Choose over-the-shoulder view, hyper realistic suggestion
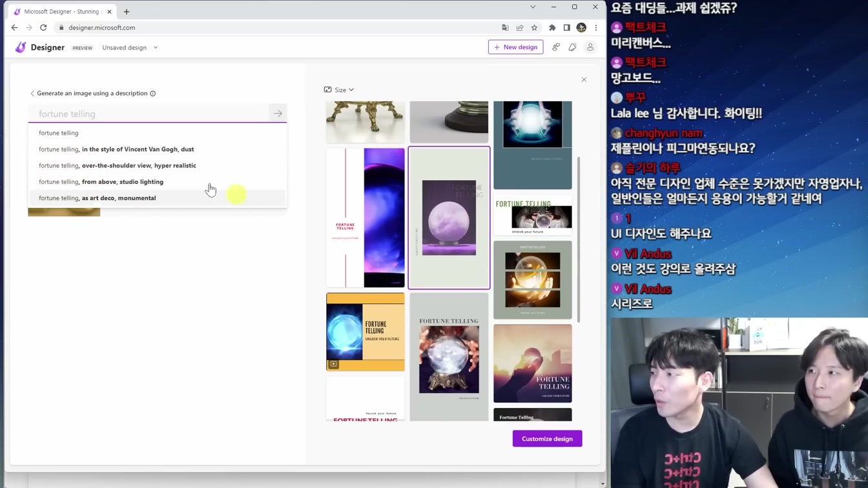This screenshot has height=488, width=868. click(x=157, y=165)
